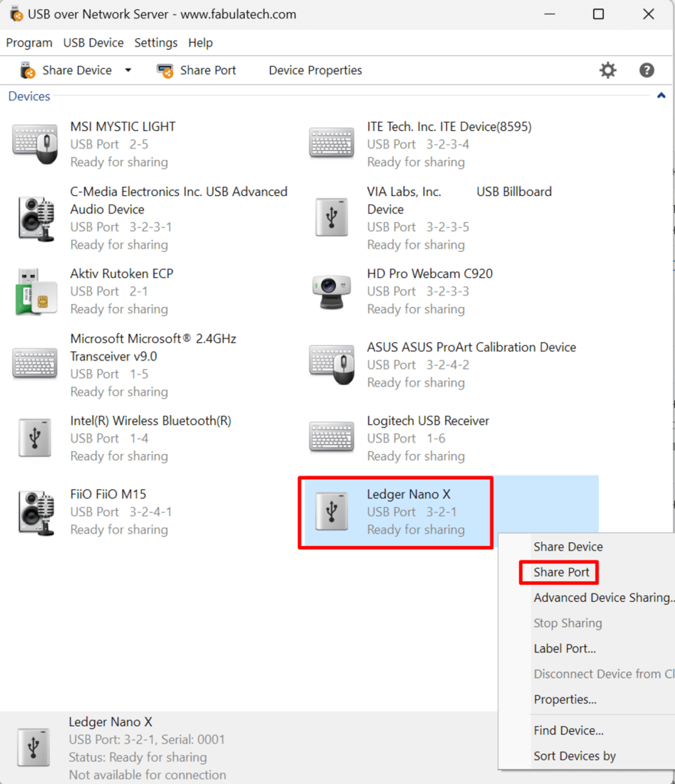This screenshot has height=784, width=675.
Task: Click Ledger Nano X name in list
Action: pyautogui.click(x=408, y=494)
